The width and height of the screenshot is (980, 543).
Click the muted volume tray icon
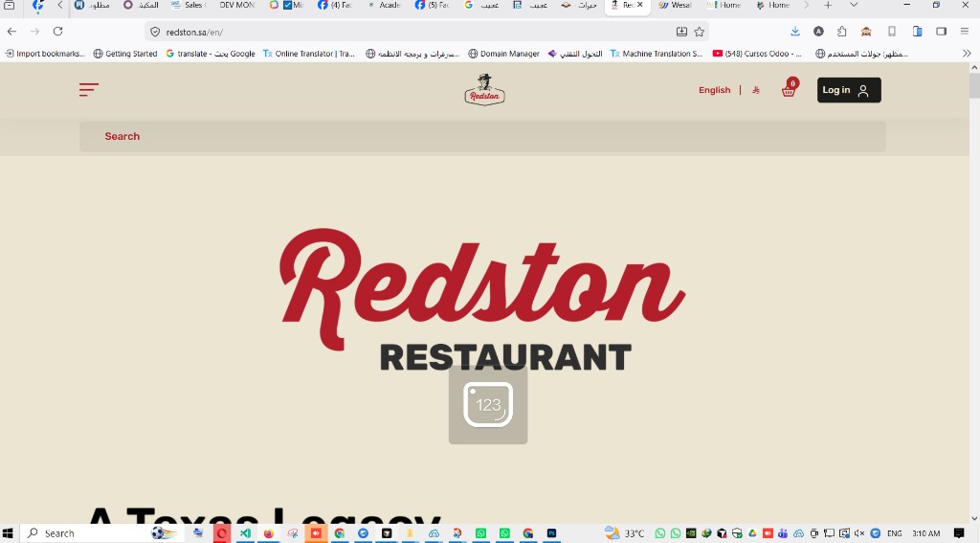[859, 533]
